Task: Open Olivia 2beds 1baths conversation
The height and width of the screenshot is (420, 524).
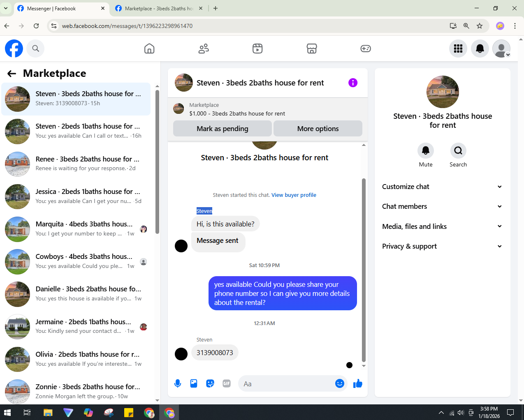Action: [76, 359]
